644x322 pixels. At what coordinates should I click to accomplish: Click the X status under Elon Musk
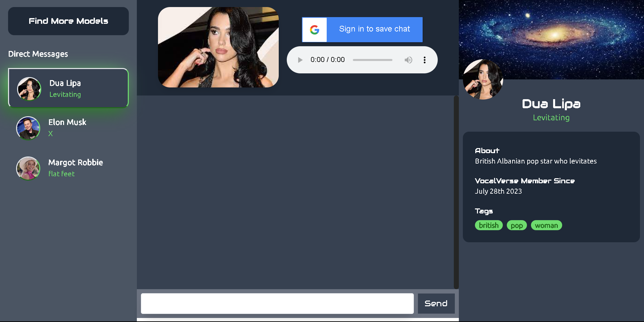(51, 134)
